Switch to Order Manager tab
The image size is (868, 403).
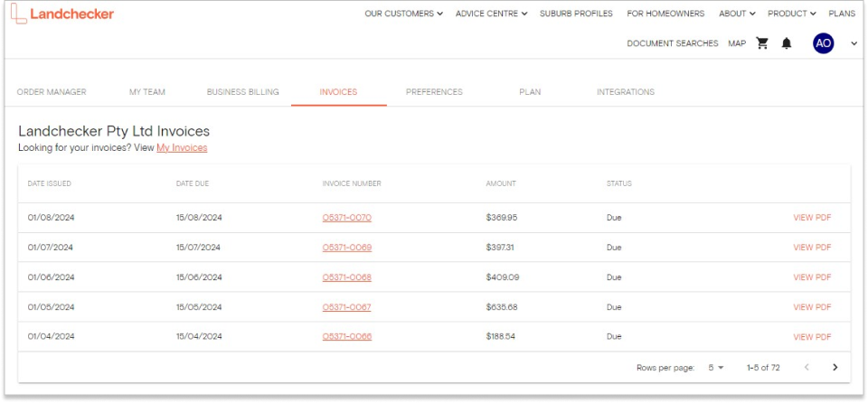click(52, 92)
